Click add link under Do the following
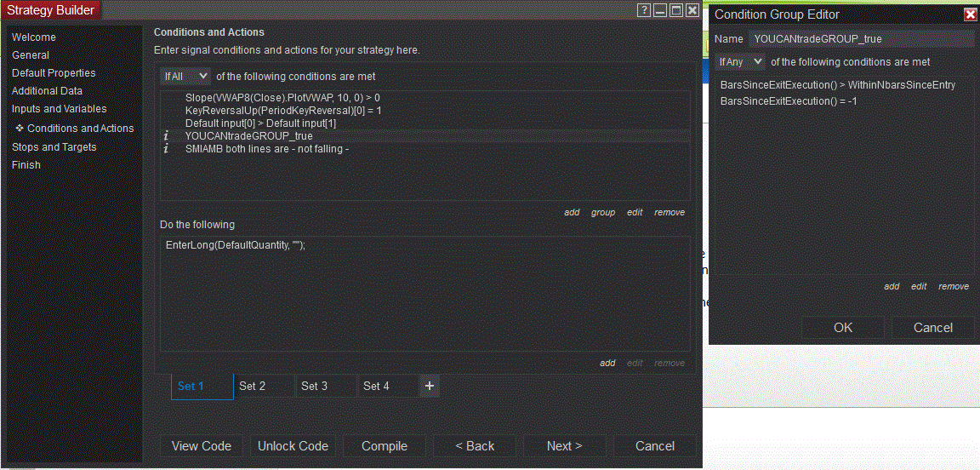980x470 pixels. point(607,363)
